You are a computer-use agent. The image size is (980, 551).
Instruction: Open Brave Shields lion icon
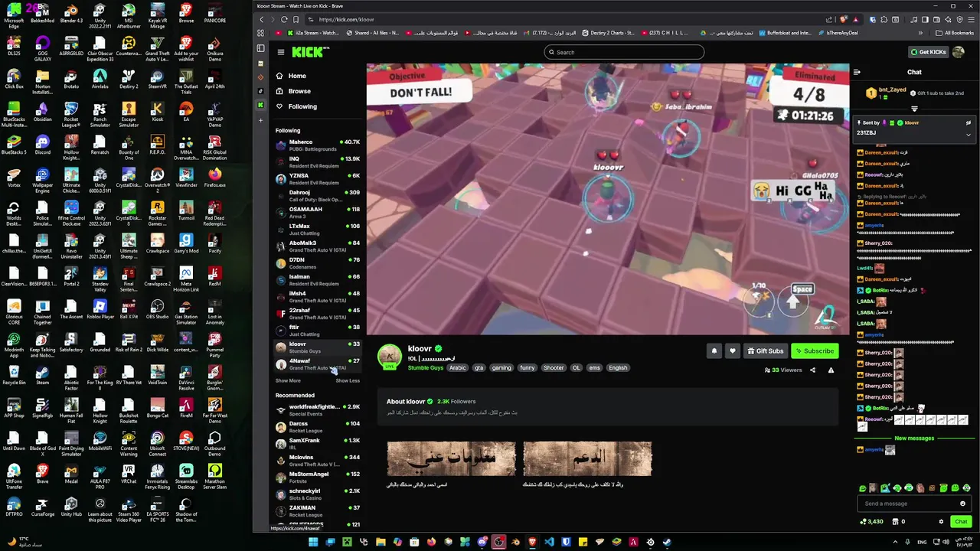click(844, 19)
